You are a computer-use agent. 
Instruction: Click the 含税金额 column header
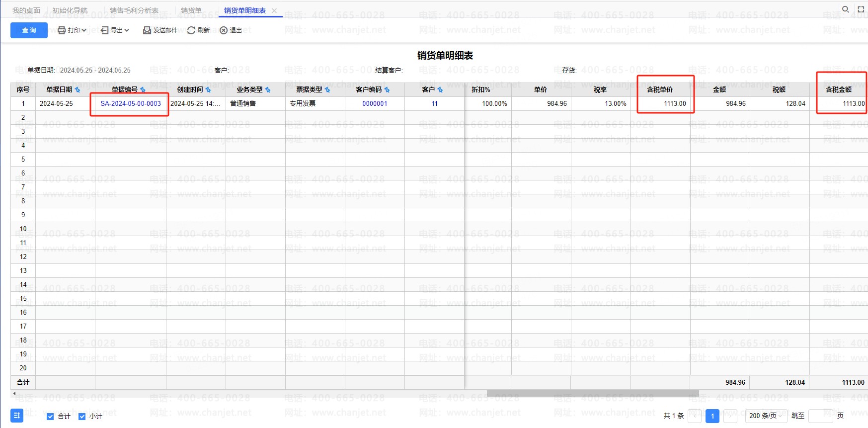click(839, 89)
